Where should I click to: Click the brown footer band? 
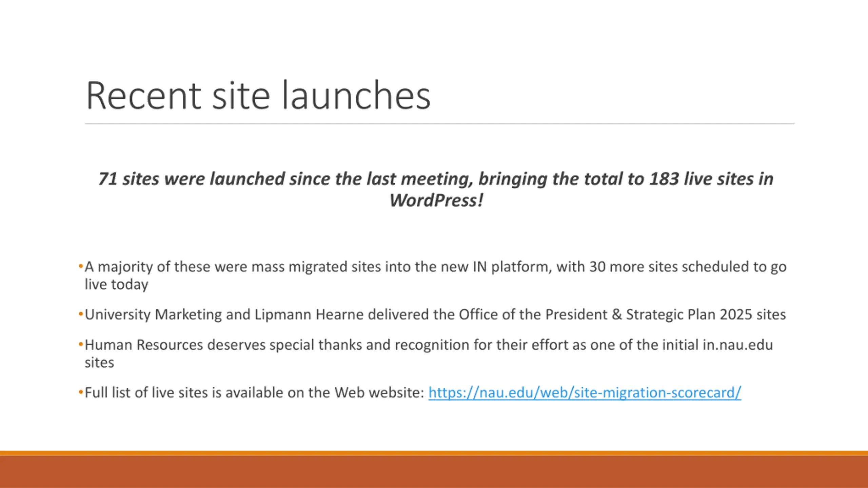pyautogui.click(x=434, y=472)
